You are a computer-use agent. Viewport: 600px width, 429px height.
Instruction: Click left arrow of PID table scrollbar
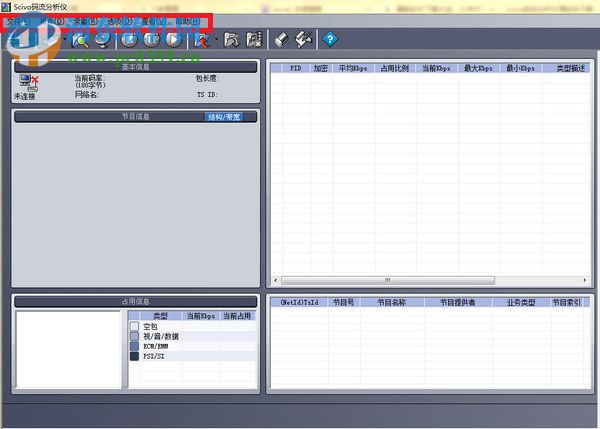click(276, 281)
